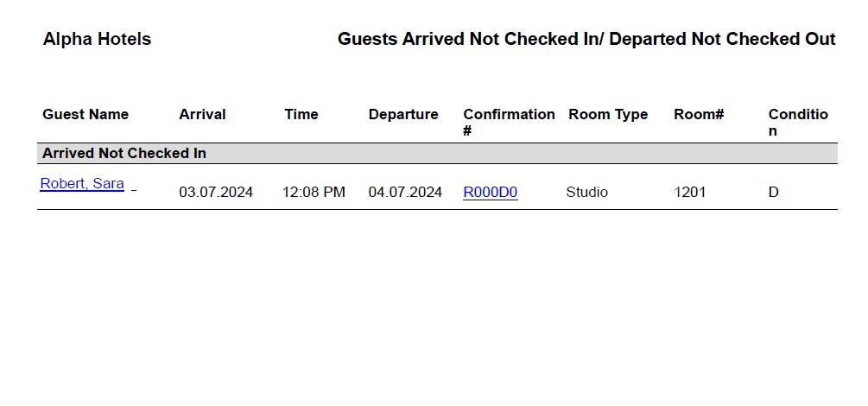Screen dimensions: 868x406
Task: Click the Alpha Hotels heading
Action: click(97, 40)
